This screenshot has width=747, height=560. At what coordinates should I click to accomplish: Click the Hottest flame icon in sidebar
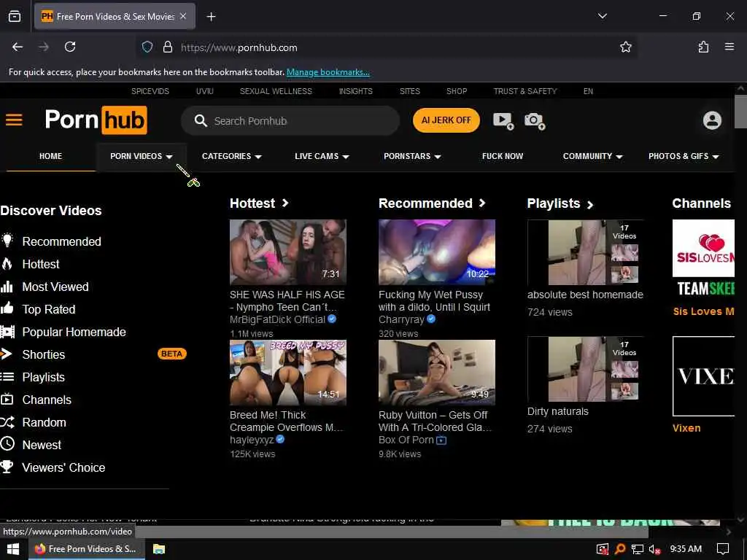click(7, 263)
